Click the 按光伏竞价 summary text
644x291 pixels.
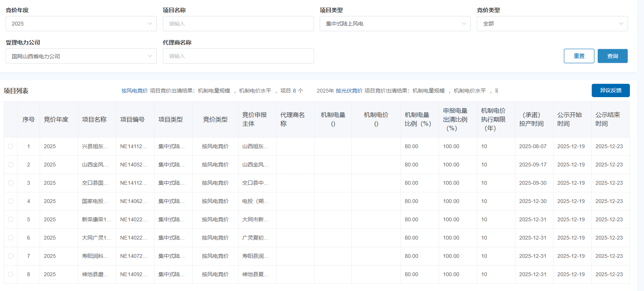pyautogui.click(x=349, y=91)
